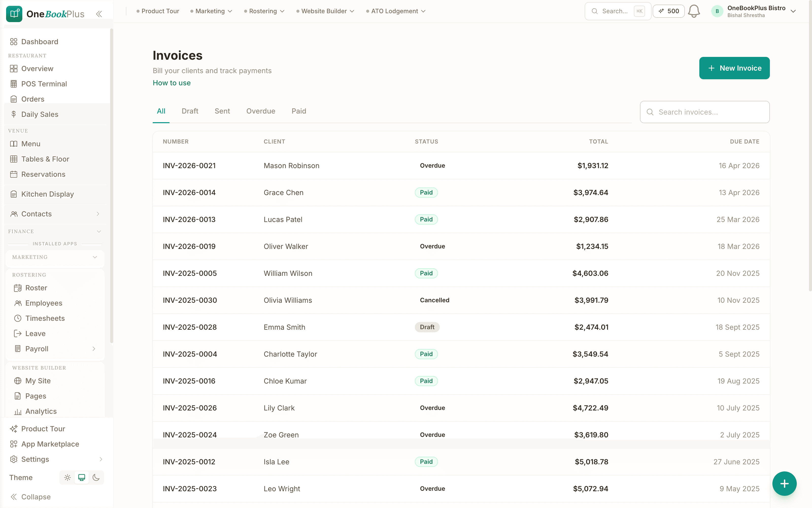Open the Roster page
The width and height of the screenshot is (812, 508).
pos(55,288)
